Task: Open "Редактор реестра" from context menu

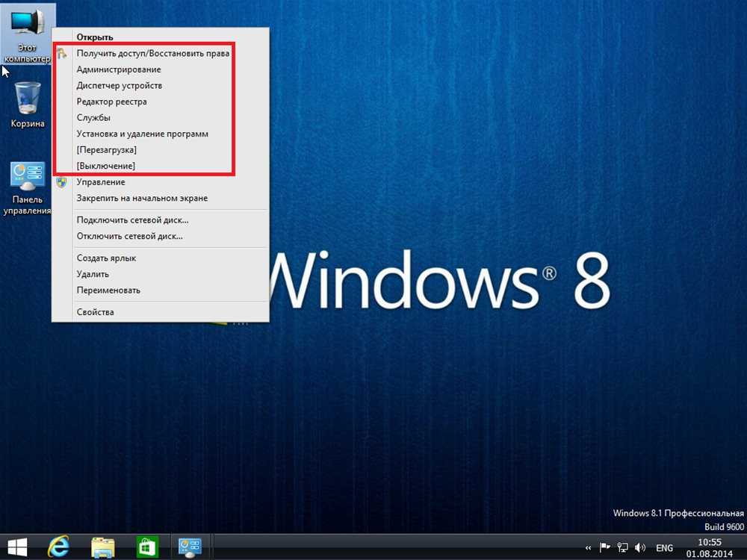Action: coord(161,102)
